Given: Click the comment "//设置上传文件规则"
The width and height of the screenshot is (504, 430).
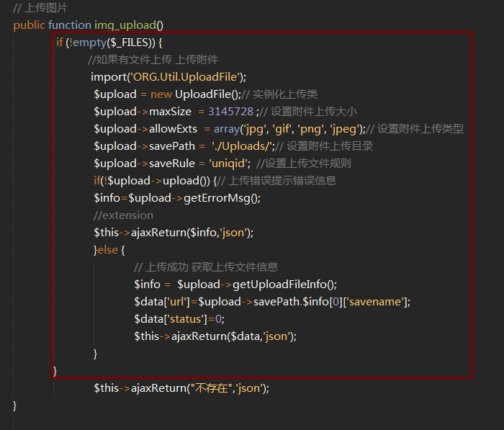Looking at the screenshot, I should (303, 164).
